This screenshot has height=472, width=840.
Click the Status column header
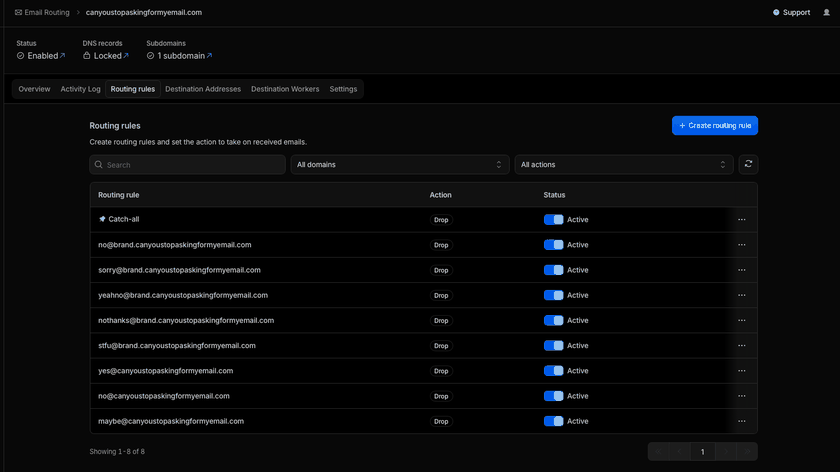tap(554, 195)
